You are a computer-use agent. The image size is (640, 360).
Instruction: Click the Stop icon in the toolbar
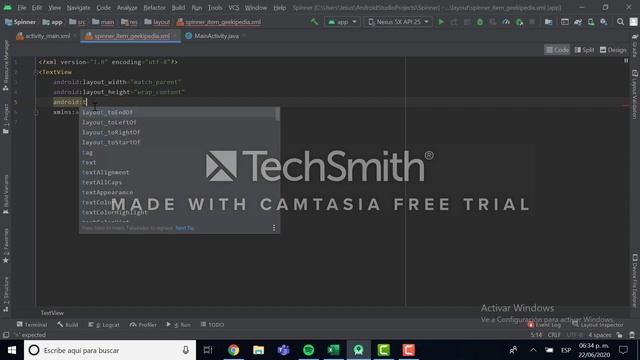click(532, 22)
